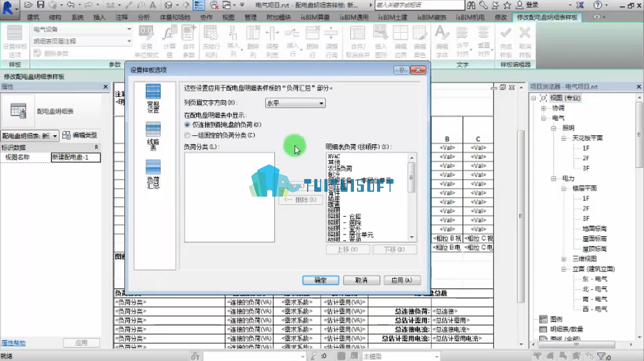Click the project browser vertical scrollbar
The width and height of the screenshot is (644, 361).
(640, 134)
